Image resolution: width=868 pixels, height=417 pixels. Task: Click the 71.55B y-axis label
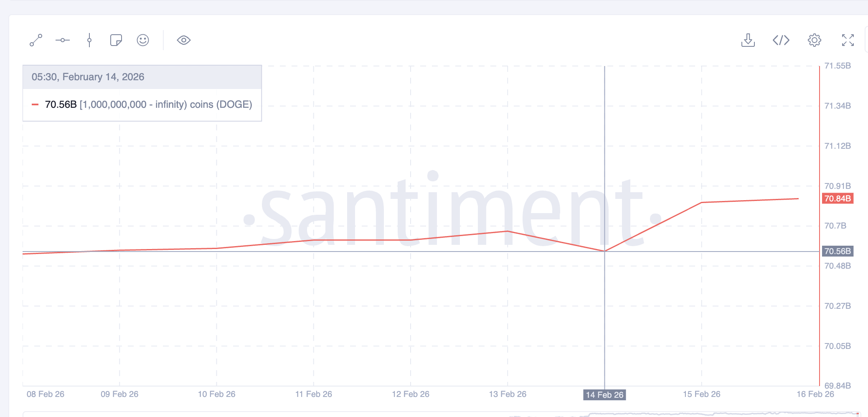coord(837,66)
